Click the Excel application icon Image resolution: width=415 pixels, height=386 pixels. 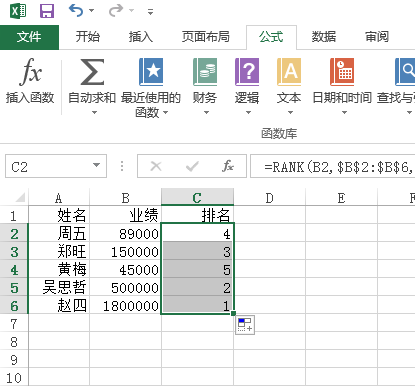[18, 11]
